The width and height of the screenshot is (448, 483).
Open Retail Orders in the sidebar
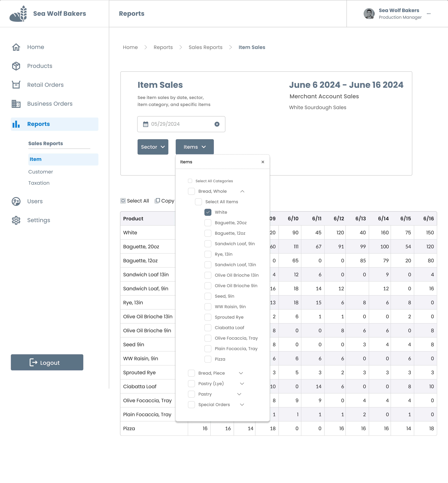click(45, 85)
